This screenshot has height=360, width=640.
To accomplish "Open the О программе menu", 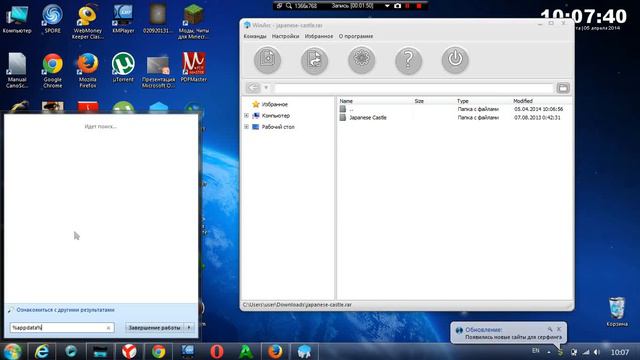I will tap(356, 36).
